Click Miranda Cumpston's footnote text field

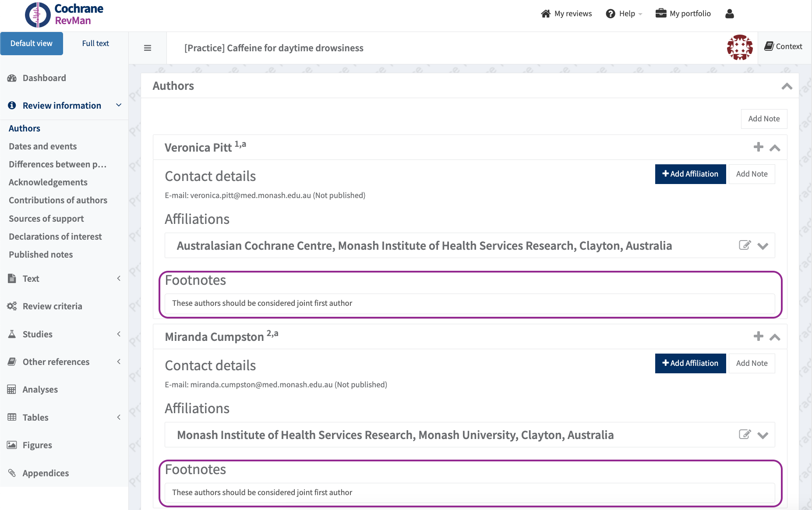pos(470,492)
